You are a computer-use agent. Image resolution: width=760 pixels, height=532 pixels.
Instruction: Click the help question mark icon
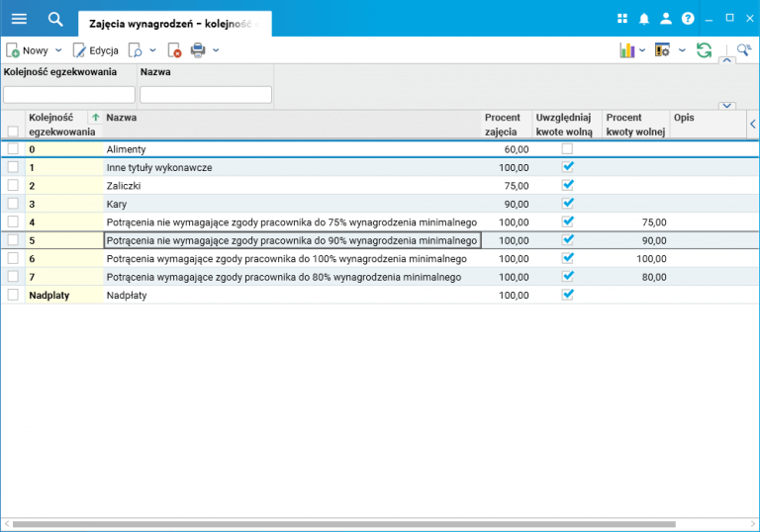pos(688,19)
